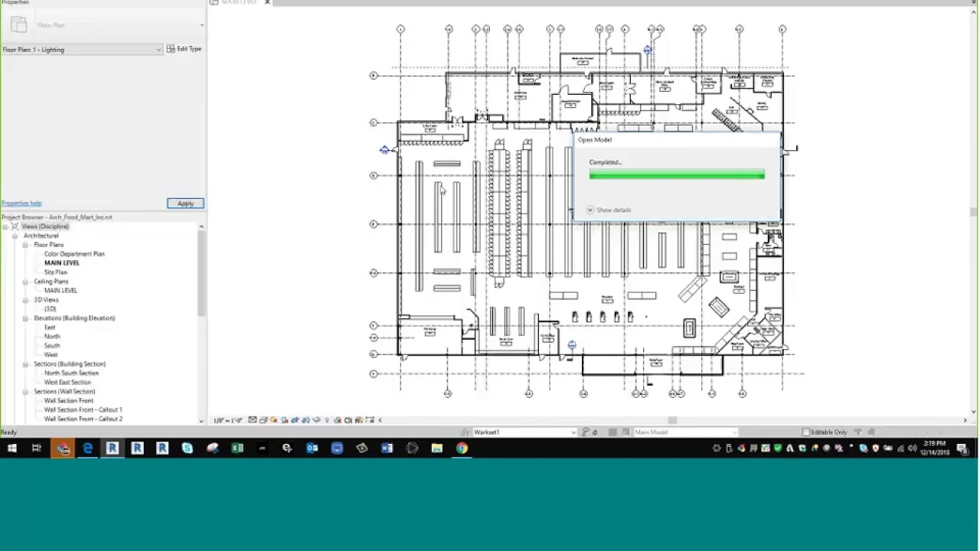Click the west elevation marker on plan
This screenshot has height=551, width=980.
[x=384, y=150]
